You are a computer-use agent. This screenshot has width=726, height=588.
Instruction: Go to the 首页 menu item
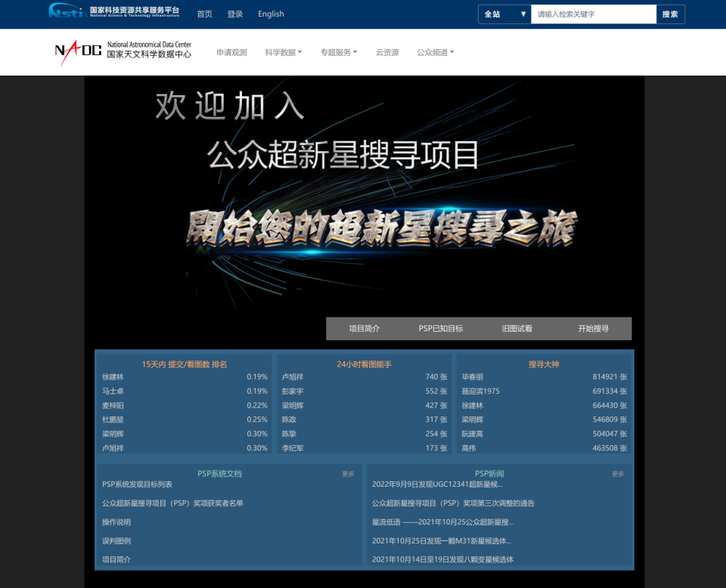point(204,14)
